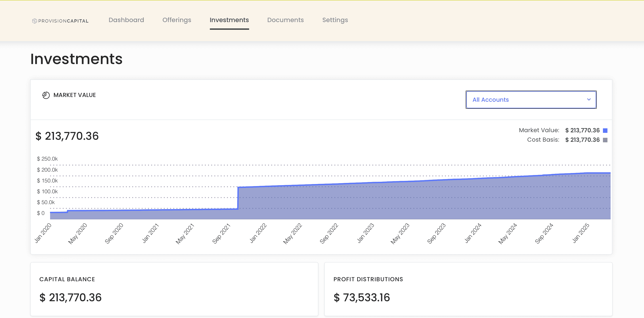Viewport: 644px width, 318px height.
Task: Click the Market Value pie chart icon
Action: (46, 95)
